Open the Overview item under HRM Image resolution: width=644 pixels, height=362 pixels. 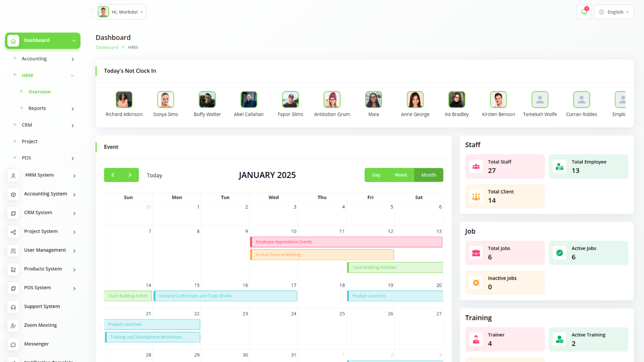pos(39,92)
